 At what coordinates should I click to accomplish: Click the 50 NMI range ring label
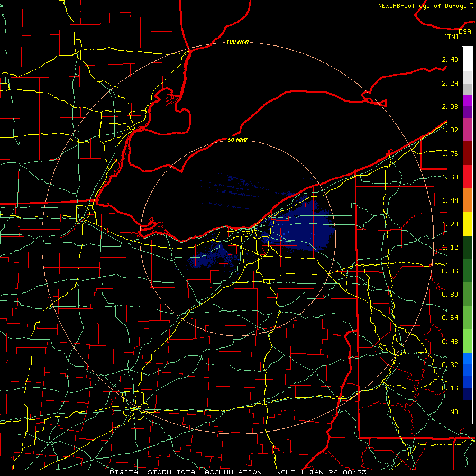point(237,140)
